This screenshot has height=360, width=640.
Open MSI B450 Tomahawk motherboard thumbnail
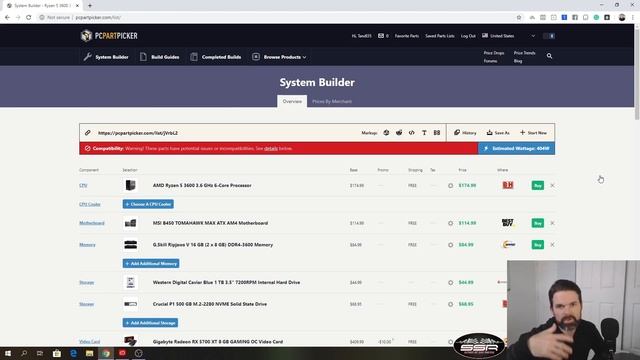tap(131, 223)
